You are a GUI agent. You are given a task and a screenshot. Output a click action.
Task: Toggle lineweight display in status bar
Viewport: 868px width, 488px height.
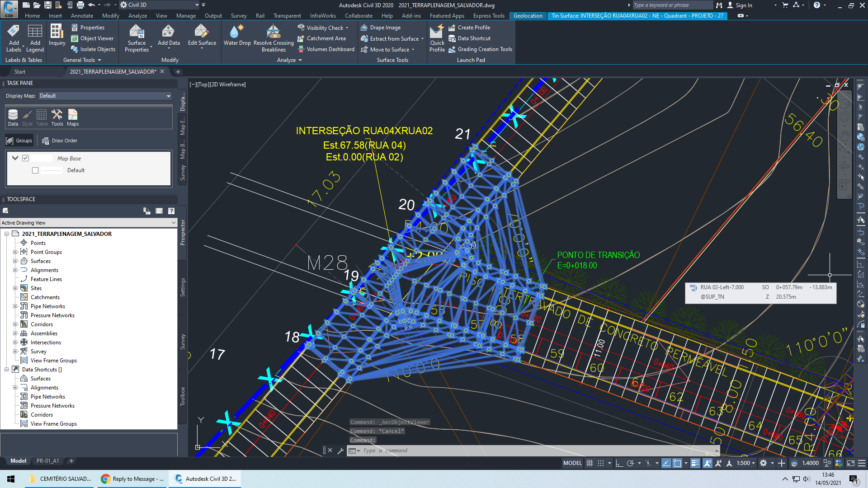(x=695, y=463)
